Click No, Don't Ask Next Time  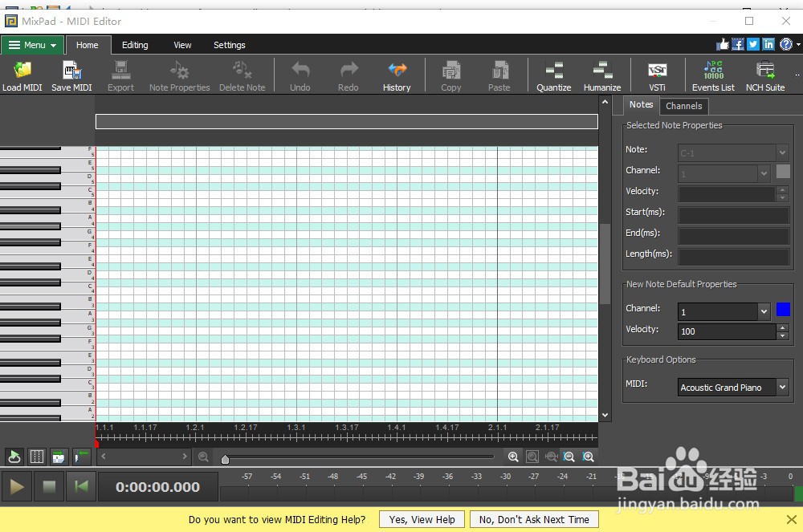(x=534, y=519)
